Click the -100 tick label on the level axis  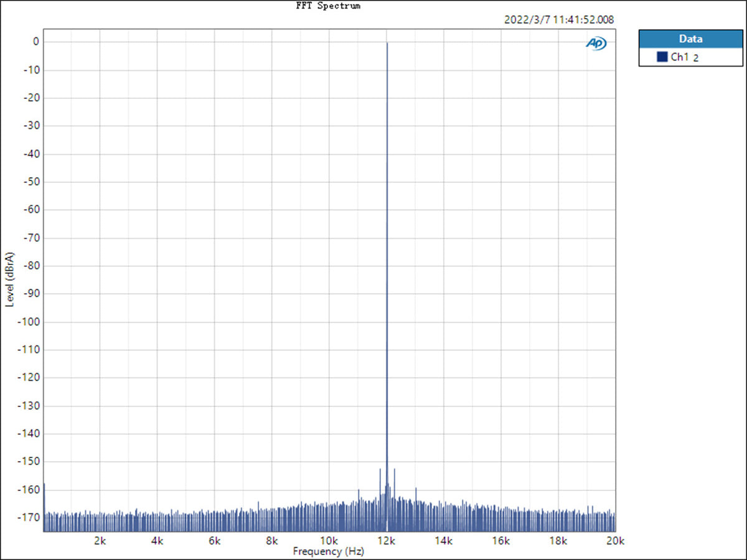[29, 322]
